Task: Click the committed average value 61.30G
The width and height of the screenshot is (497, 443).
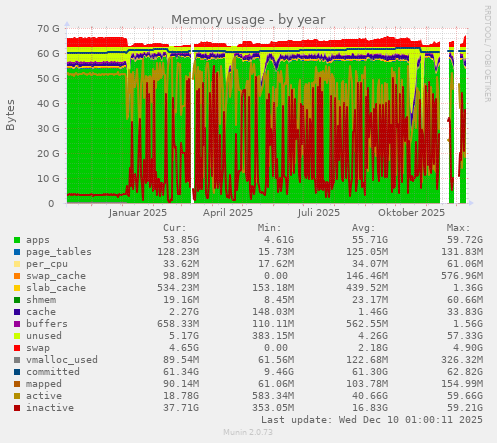Action: tap(370, 372)
